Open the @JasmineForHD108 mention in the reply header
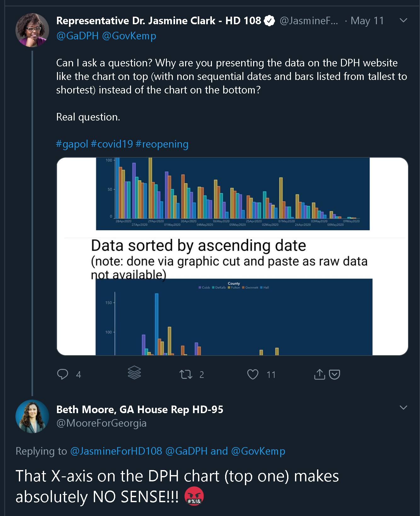Image resolution: width=420 pixels, height=516 pixels. click(x=116, y=451)
